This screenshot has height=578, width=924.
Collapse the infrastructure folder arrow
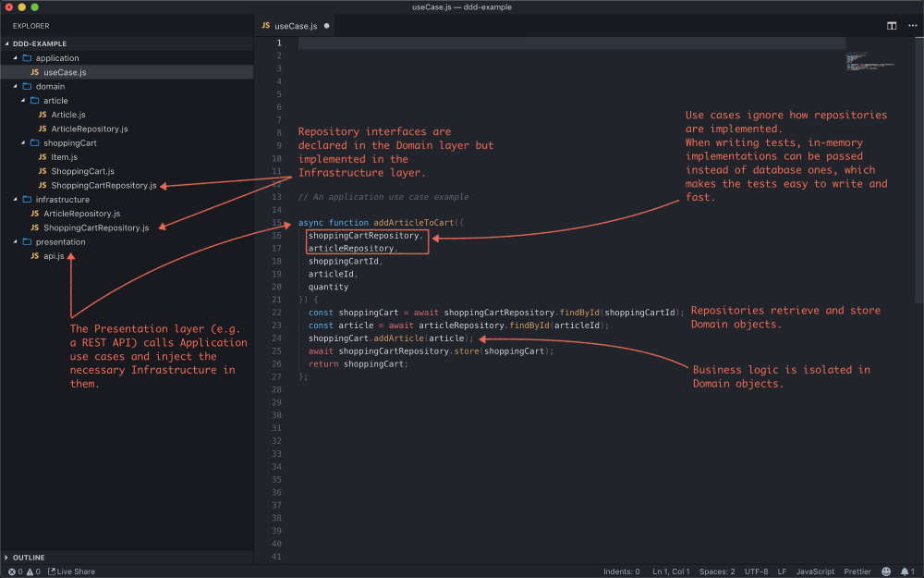click(x=16, y=199)
